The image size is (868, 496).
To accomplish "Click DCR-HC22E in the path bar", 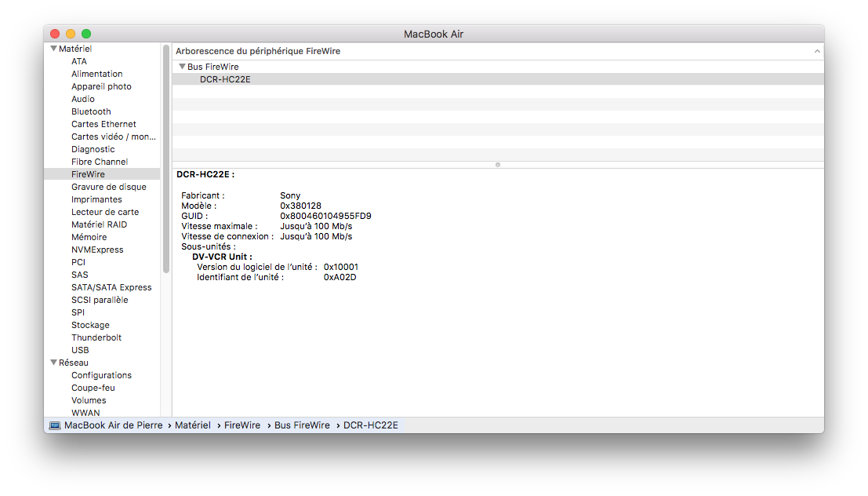I will tap(371, 425).
